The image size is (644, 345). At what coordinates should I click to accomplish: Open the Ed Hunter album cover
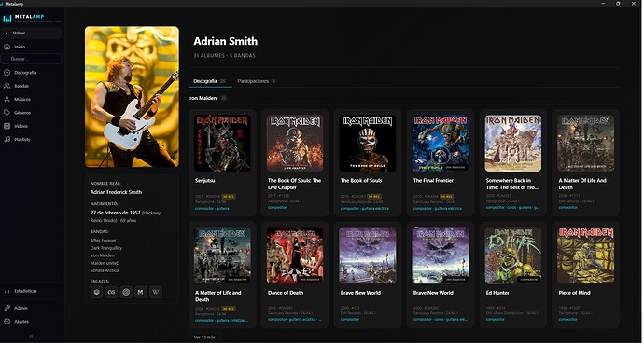513,255
